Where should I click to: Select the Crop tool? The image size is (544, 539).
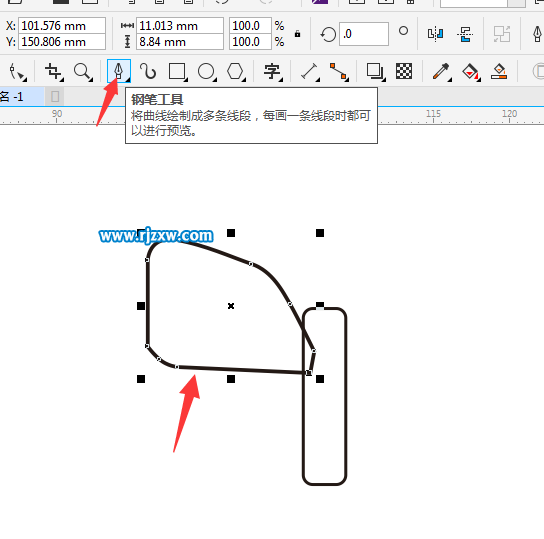pyautogui.click(x=54, y=72)
